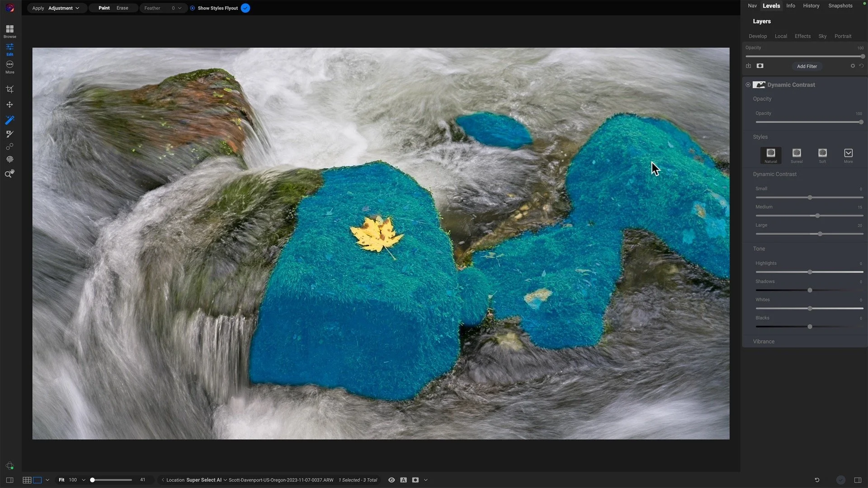Toggle Show Styles Flyout
Viewport: 868px width, 488px height.
[245, 8]
